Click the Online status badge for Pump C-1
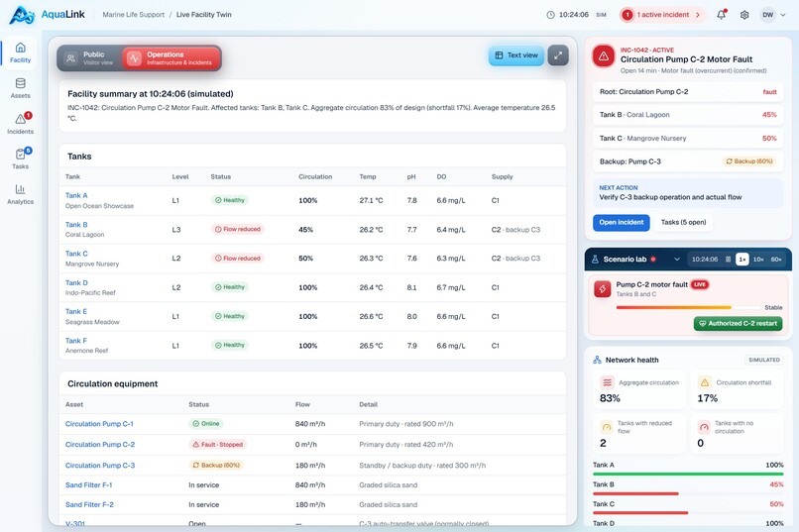This screenshot has height=532, width=799. pos(206,424)
